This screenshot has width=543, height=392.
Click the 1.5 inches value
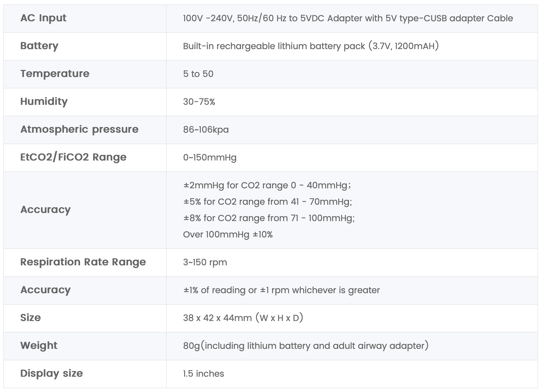[204, 374]
